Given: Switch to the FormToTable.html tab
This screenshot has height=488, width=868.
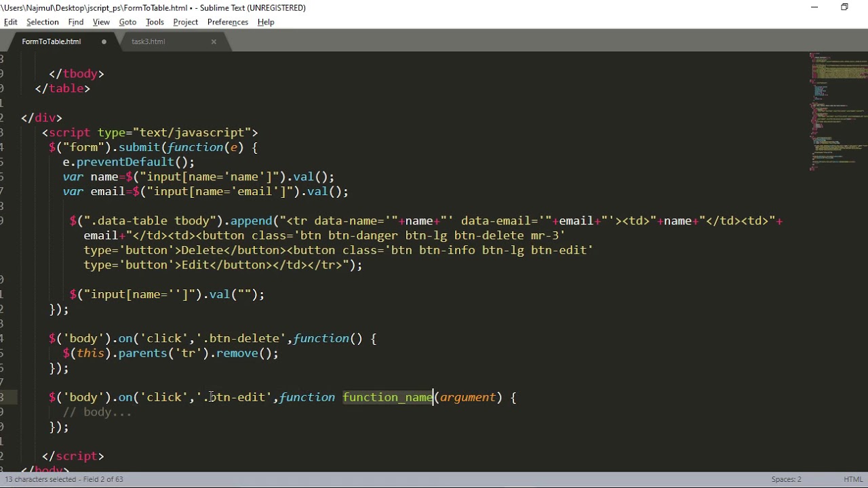Looking at the screenshot, I should [52, 41].
